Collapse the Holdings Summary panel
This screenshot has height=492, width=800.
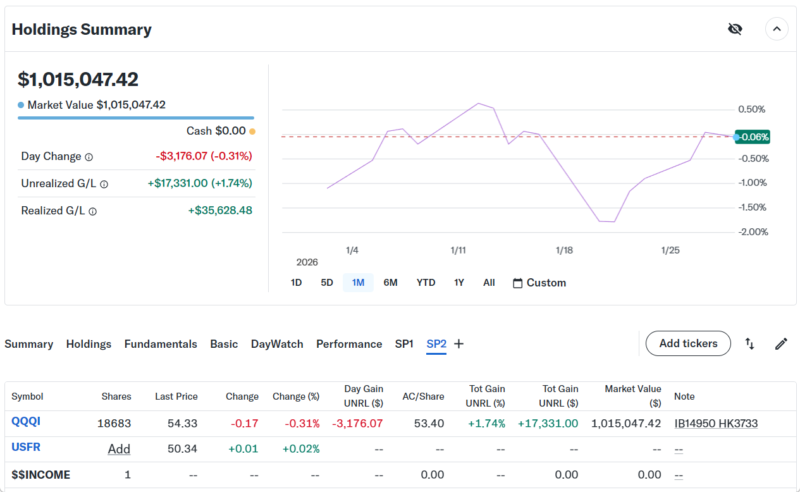(776, 29)
